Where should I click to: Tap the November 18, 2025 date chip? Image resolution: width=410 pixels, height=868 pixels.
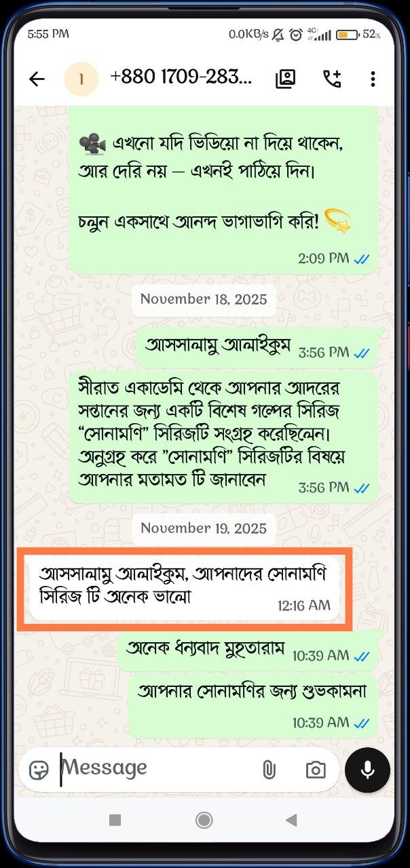tap(204, 299)
